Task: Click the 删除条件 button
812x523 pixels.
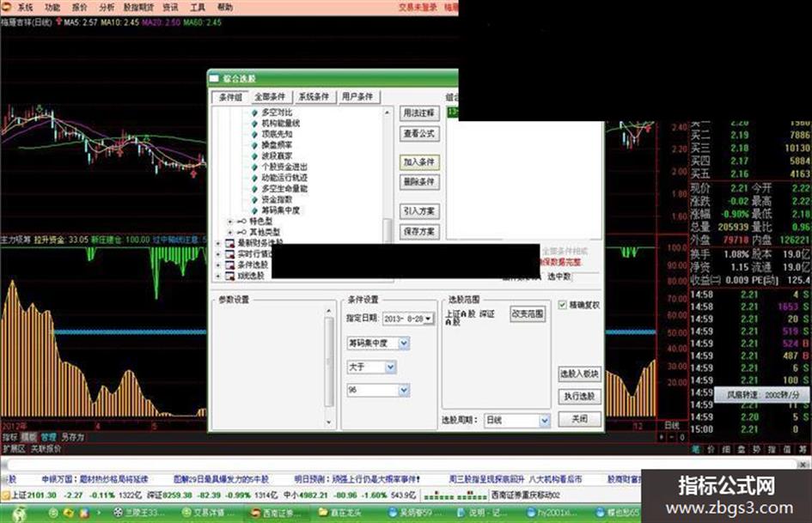Action: [x=419, y=182]
